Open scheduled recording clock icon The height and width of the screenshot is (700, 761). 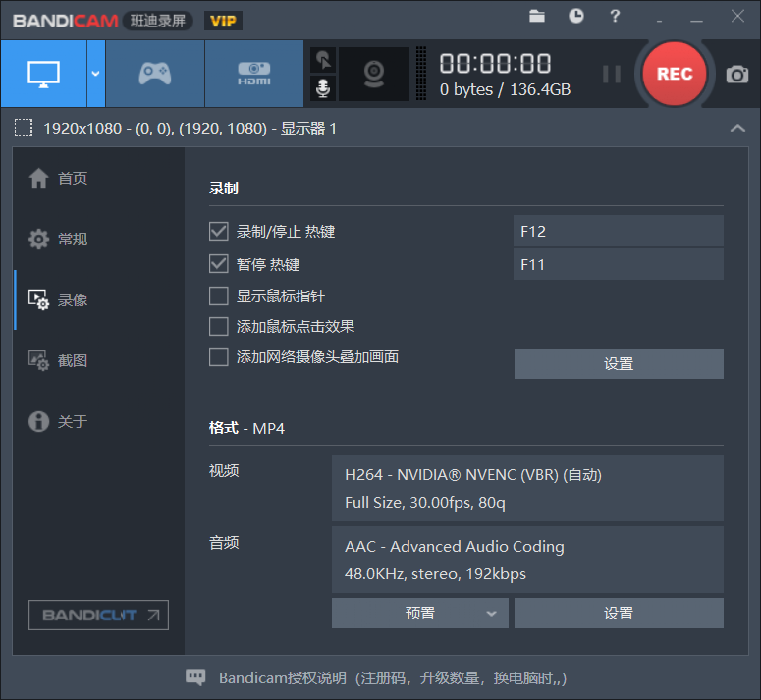[576, 16]
